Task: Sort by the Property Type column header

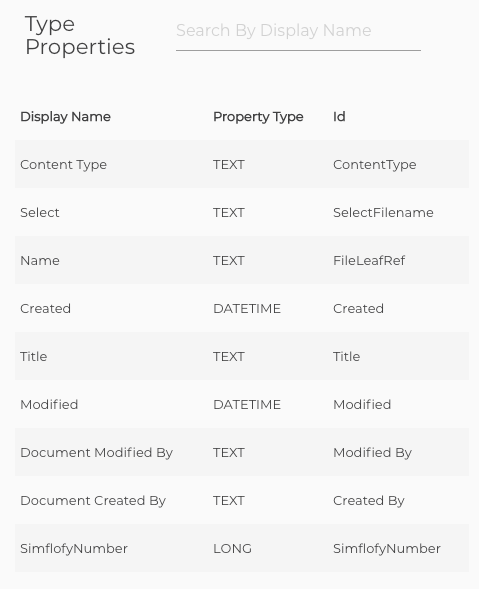Action: click(258, 117)
